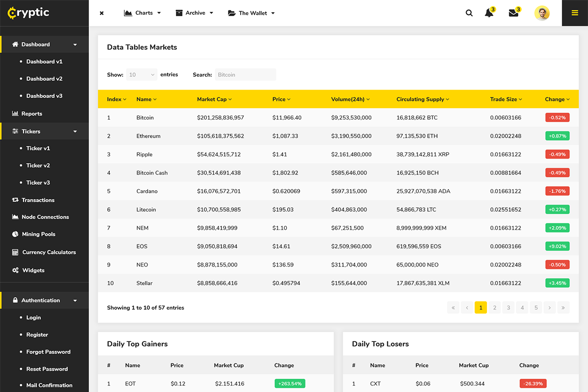Open The Wallet dropdown menu
This screenshot has height=392, width=588.
(251, 13)
